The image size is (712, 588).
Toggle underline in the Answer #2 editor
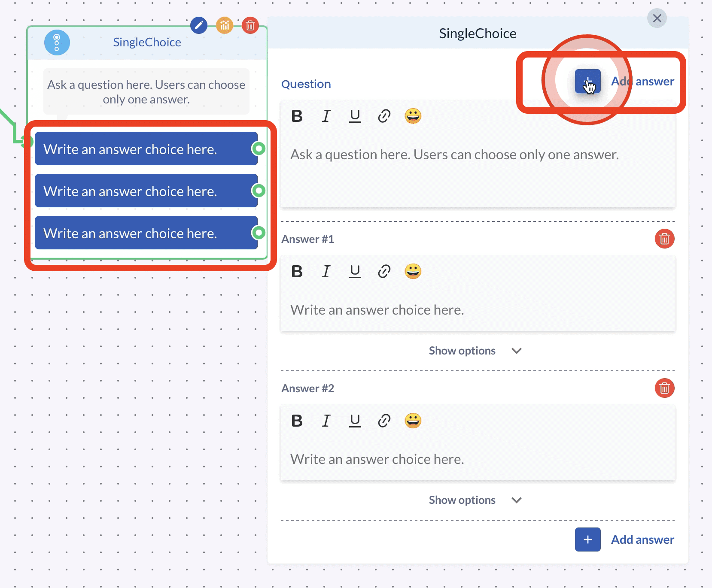[x=355, y=421]
